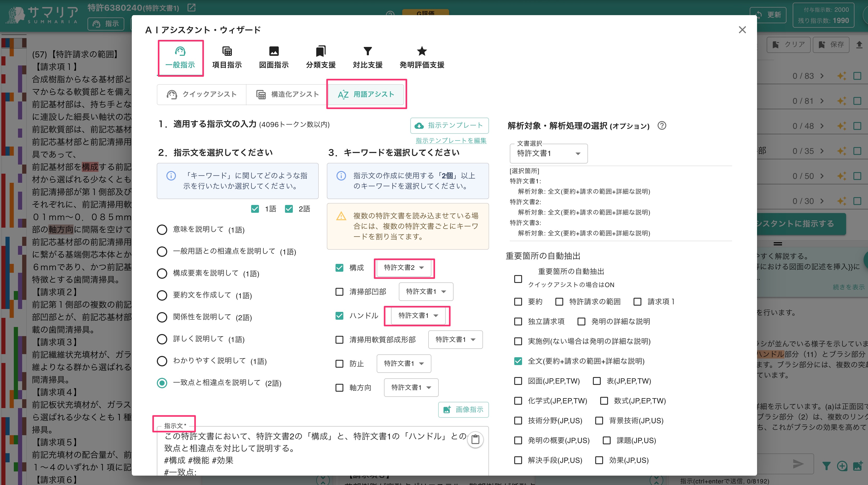Check the 特許請求の範囲 checkbox
The width and height of the screenshot is (868, 485).
coord(559,302)
